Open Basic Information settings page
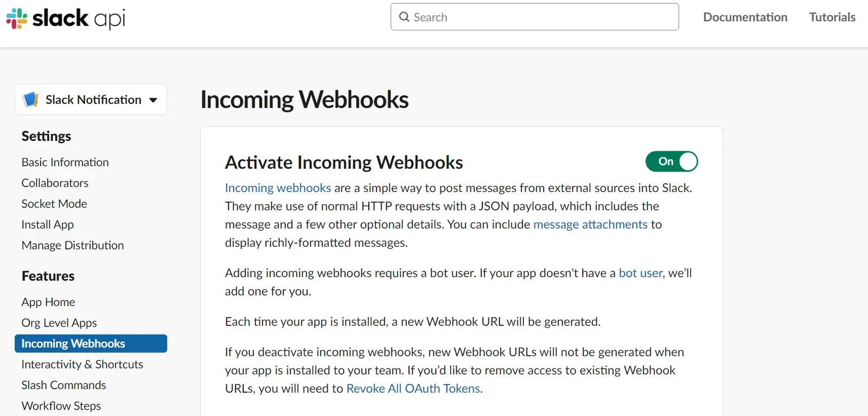Image resolution: width=868 pixels, height=416 pixels. click(x=65, y=162)
